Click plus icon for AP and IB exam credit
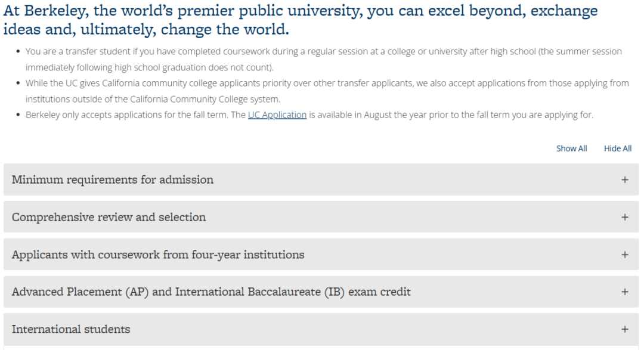 click(624, 292)
